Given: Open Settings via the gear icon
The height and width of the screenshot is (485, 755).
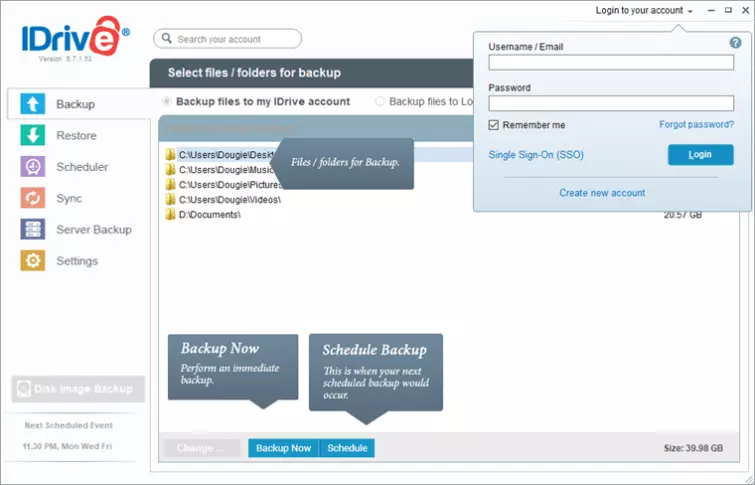Looking at the screenshot, I should point(32,261).
